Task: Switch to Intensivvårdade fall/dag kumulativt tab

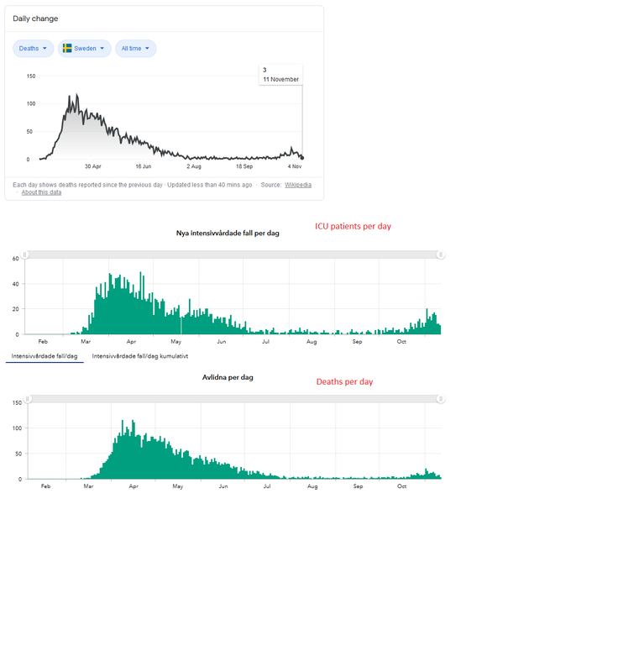Action: point(140,356)
